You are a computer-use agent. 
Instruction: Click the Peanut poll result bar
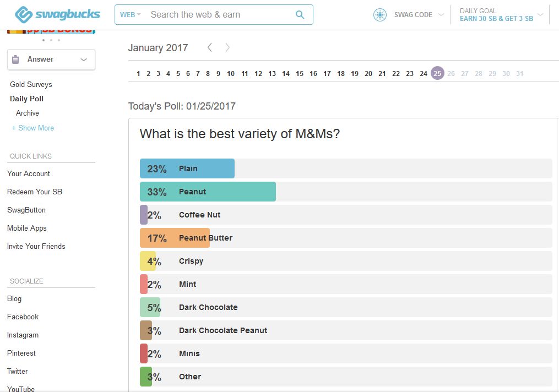click(x=208, y=192)
